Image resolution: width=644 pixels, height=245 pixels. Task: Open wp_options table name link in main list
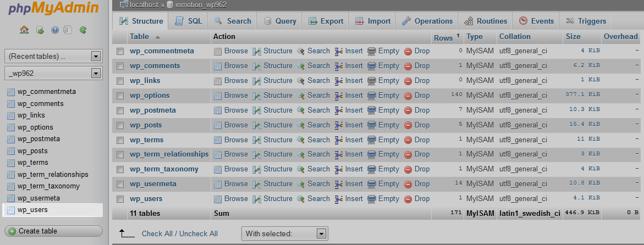click(x=150, y=96)
